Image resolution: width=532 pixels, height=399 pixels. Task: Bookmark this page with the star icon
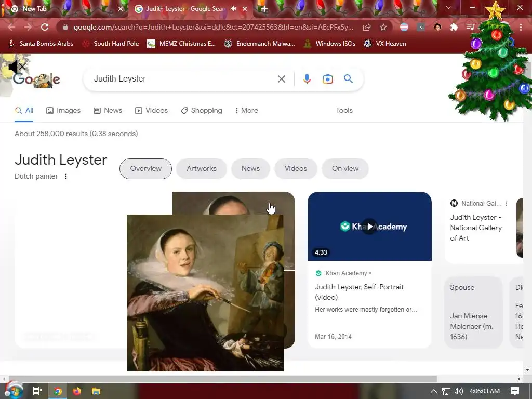point(383,27)
